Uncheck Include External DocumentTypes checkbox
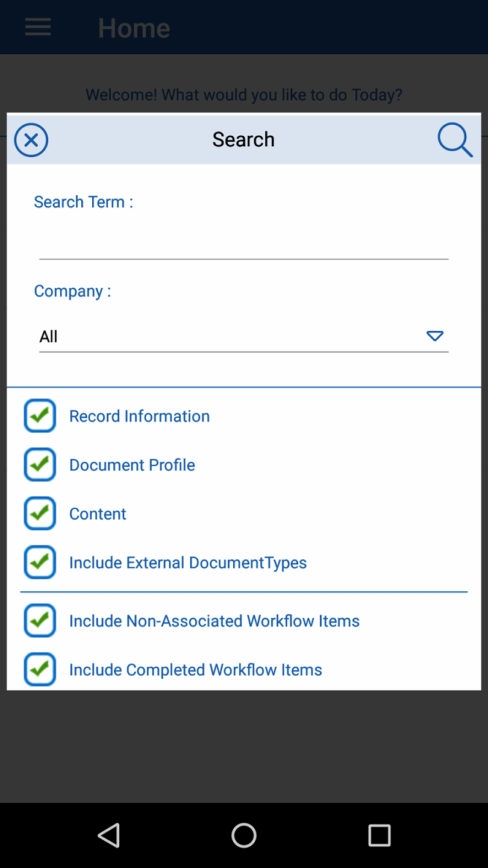This screenshot has width=488, height=868. point(40,562)
